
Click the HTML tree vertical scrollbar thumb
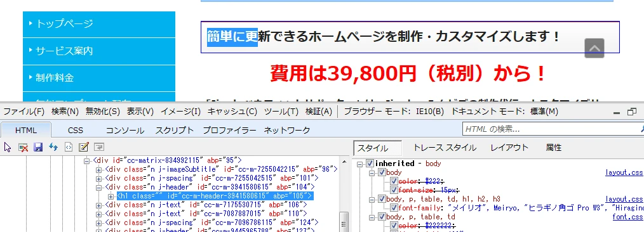pyautogui.click(x=345, y=222)
